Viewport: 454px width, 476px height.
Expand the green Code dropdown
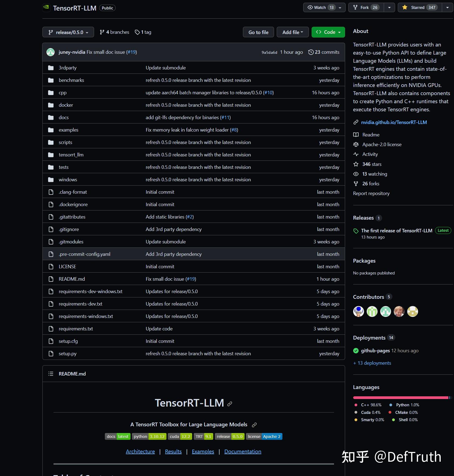[328, 32]
